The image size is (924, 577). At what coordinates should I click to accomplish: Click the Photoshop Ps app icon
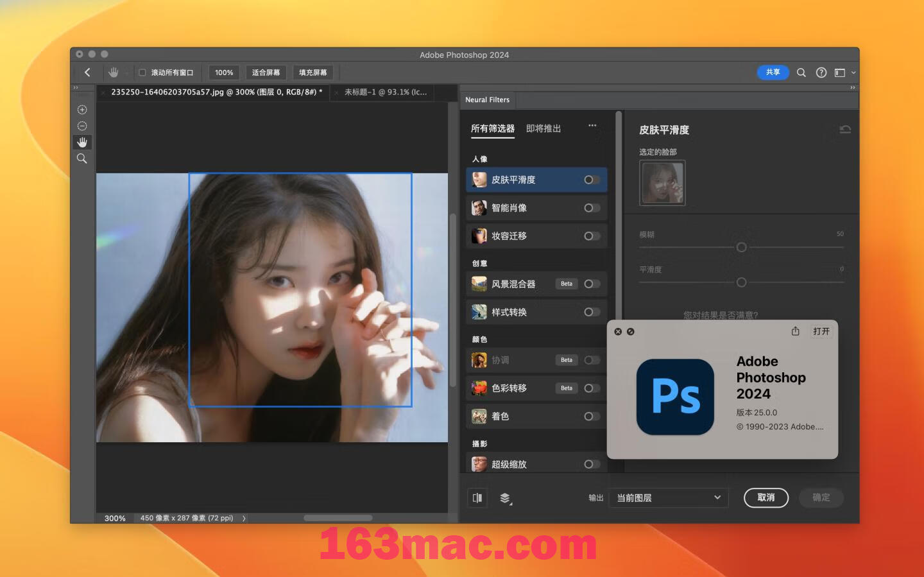pyautogui.click(x=675, y=397)
